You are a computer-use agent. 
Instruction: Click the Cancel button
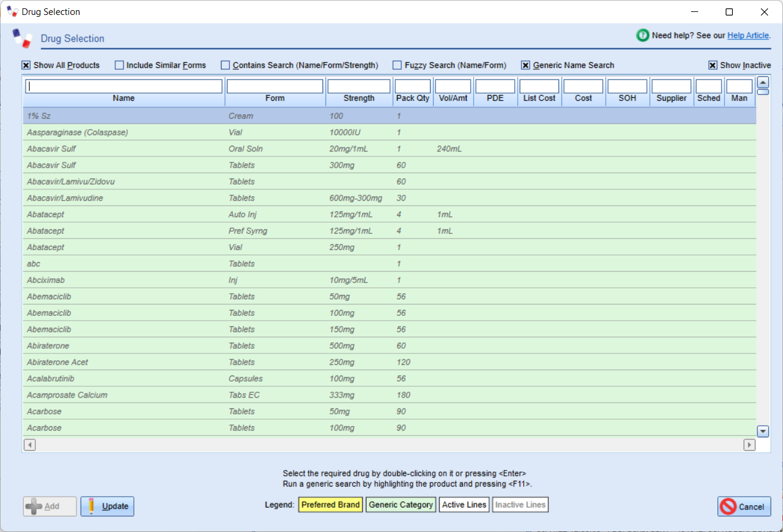pyautogui.click(x=744, y=506)
